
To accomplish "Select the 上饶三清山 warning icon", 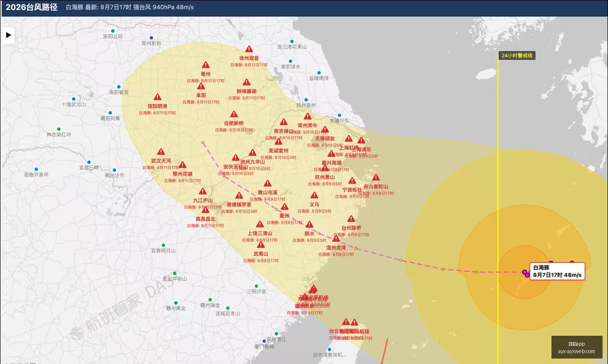I will click(259, 224).
